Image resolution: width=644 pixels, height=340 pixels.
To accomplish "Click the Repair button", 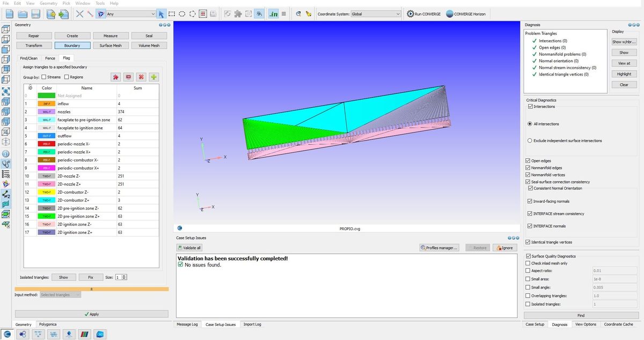I will (x=34, y=36).
